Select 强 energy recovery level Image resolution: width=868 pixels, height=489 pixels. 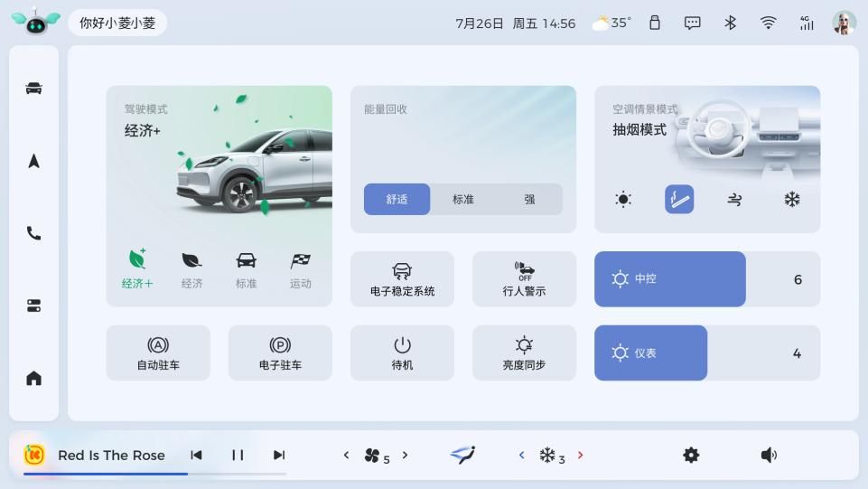tap(529, 199)
